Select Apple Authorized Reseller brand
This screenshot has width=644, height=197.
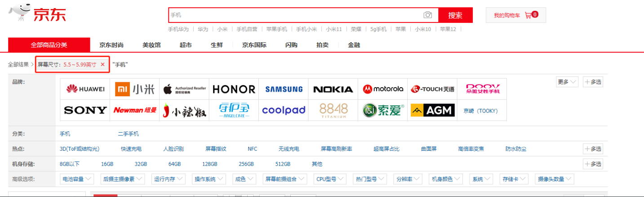(184, 89)
